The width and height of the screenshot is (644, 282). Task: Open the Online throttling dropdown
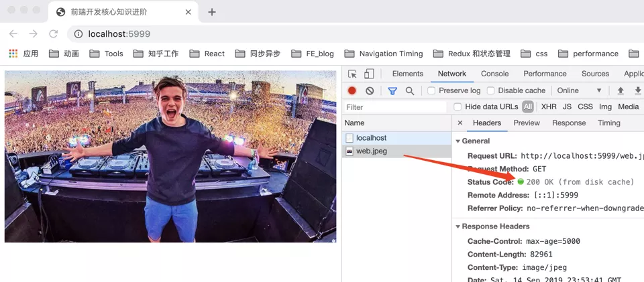pos(579,90)
